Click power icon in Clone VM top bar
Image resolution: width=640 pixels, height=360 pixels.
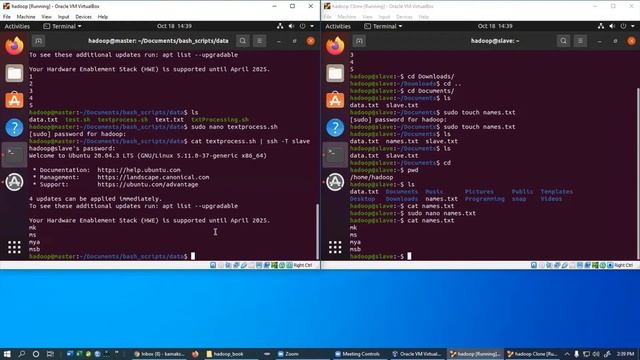pyautogui.click(x=623, y=26)
